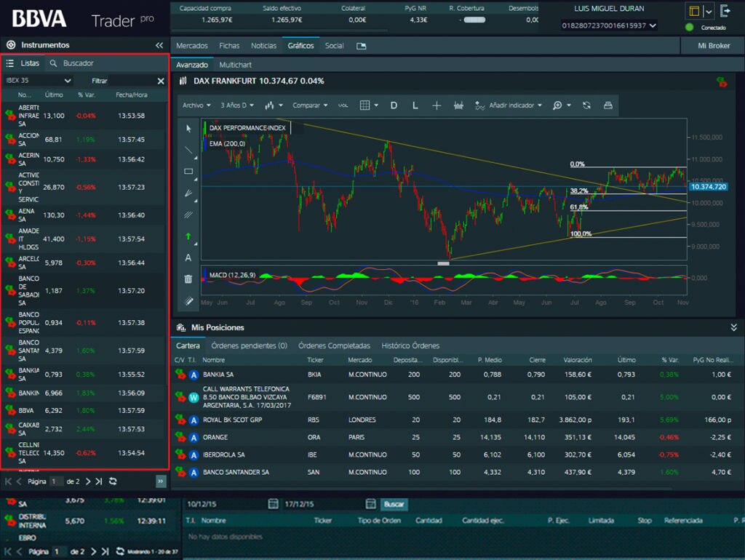Click the buy/sell icon for BBVA row

(x=10, y=410)
